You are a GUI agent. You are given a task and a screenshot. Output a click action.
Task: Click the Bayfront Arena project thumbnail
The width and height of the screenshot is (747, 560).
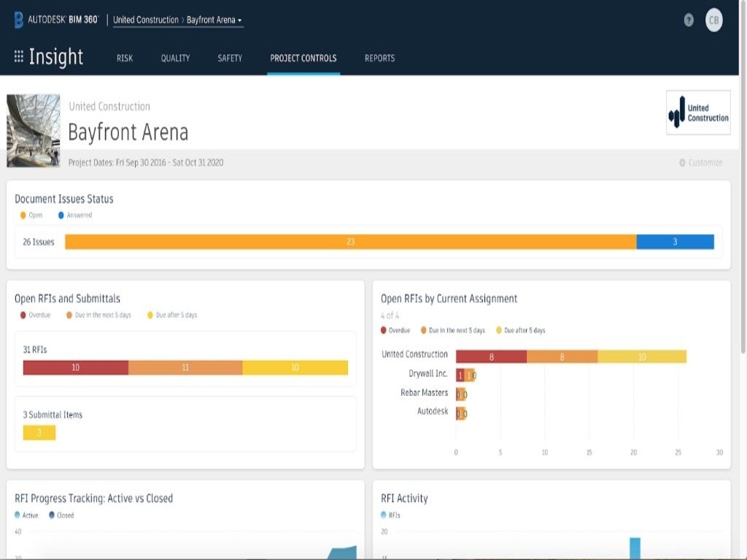[x=34, y=131]
